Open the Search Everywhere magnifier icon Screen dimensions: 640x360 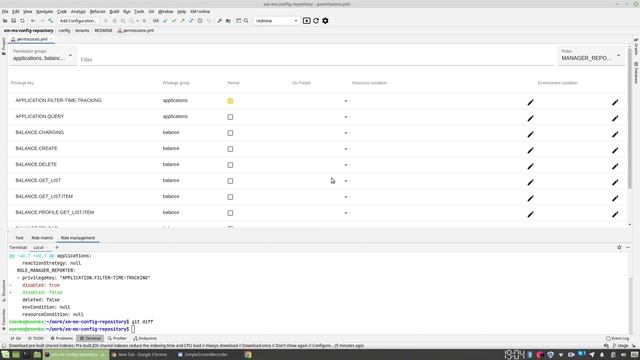click(x=246, y=20)
